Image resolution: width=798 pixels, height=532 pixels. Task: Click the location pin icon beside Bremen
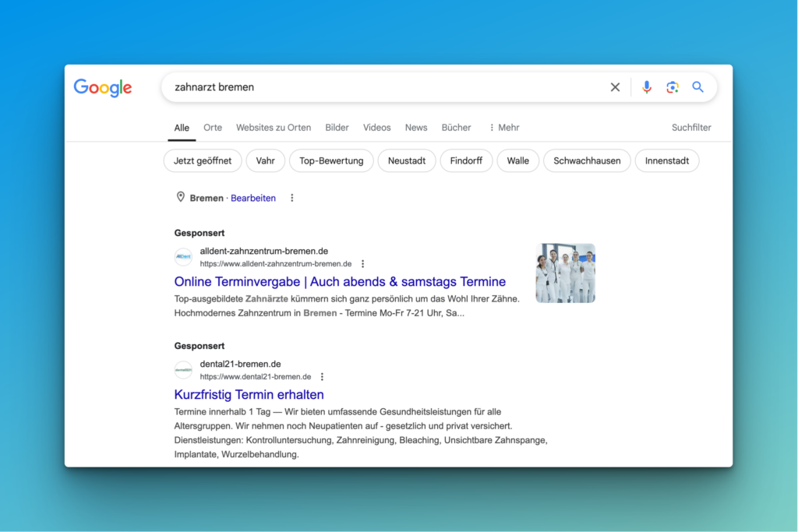[x=180, y=197]
